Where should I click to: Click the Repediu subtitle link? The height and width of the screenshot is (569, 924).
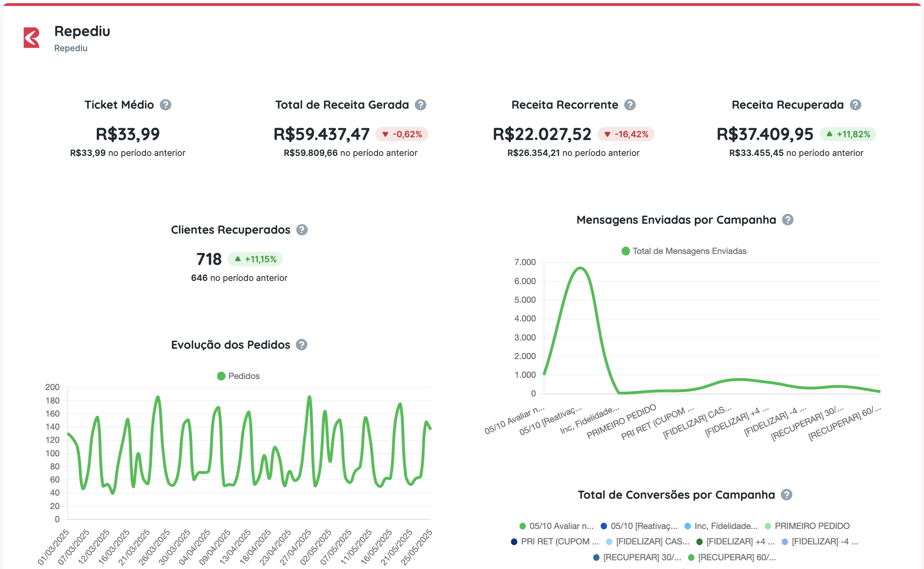pyautogui.click(x=71, y=48)
